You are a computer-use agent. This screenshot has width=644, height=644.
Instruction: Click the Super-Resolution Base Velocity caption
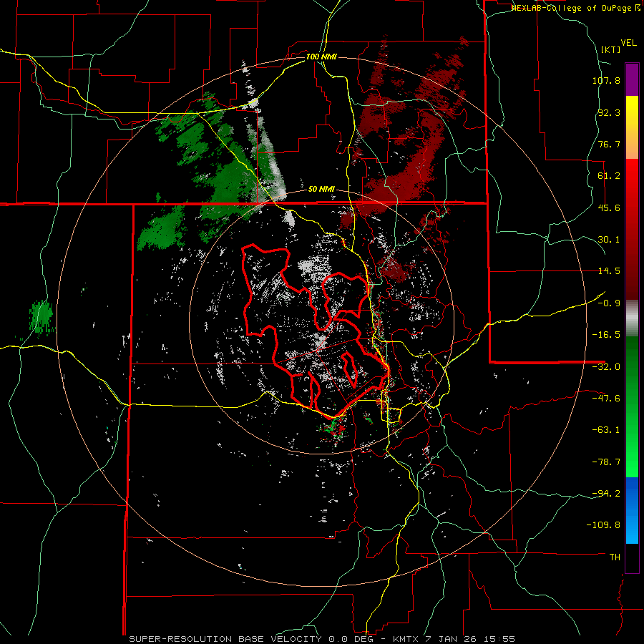click(322, 639)
